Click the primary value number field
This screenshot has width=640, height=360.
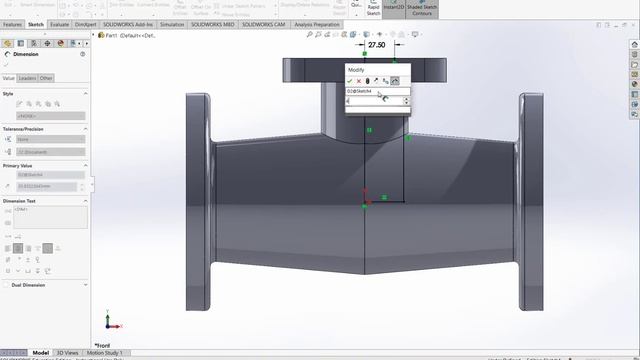click(x=47, y=186)
